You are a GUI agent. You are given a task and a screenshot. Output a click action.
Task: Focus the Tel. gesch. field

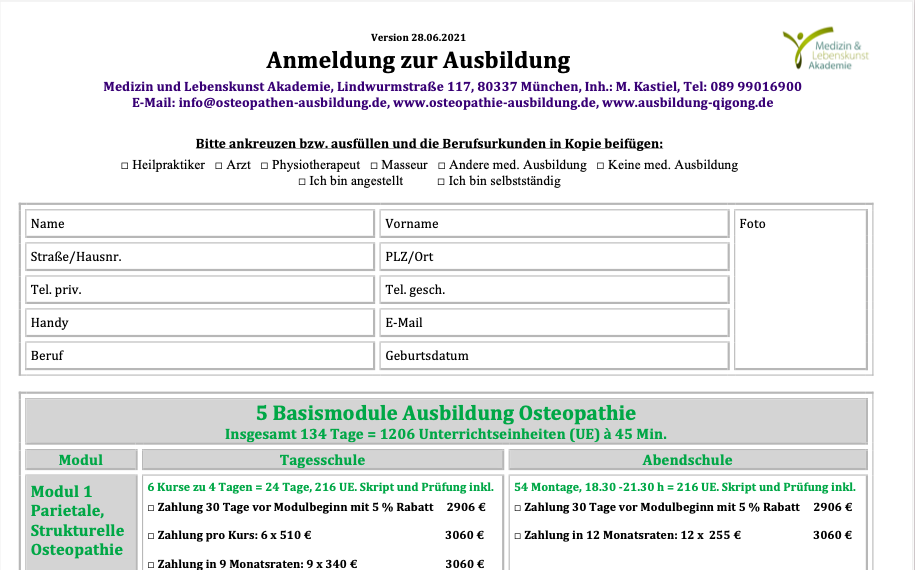[554, 289]
